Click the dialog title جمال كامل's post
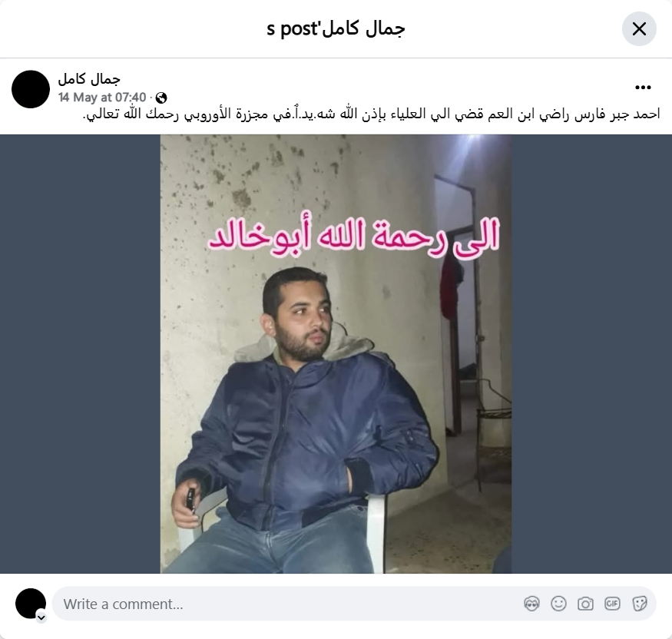 pyautogui.click(x=336, y=28)
